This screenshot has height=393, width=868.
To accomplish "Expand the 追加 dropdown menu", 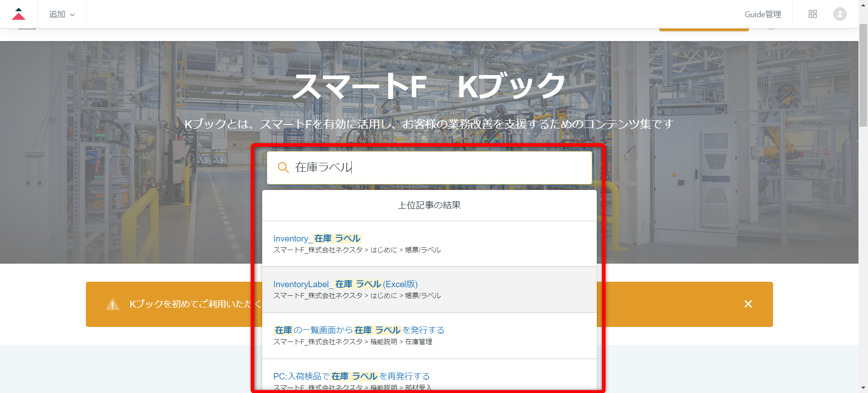I will 61,14.
